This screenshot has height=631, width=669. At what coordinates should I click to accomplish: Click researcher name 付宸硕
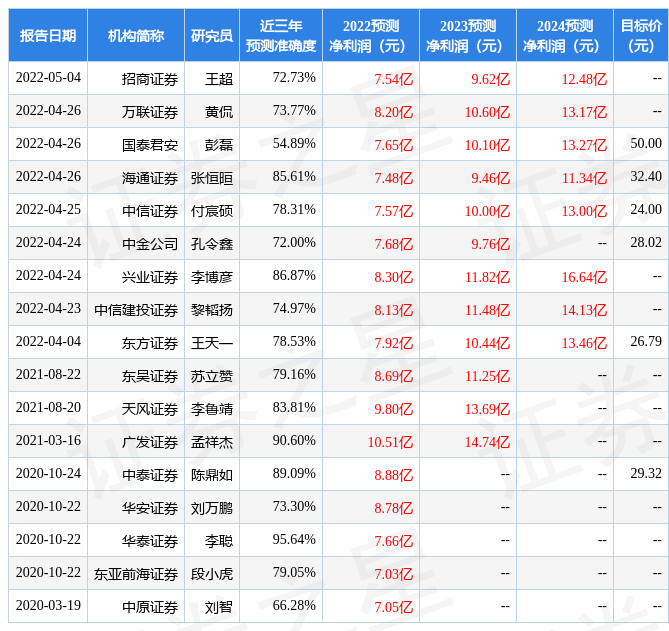212,211
